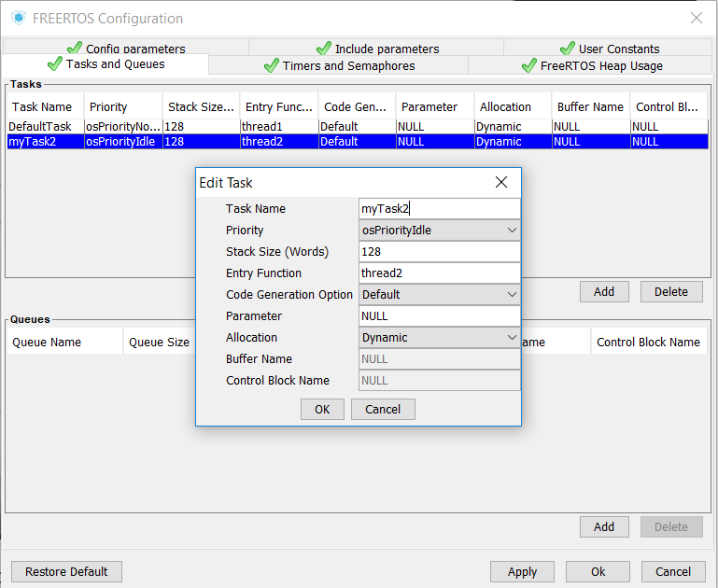Switch to Timers and Semaphores tab
Image resolution: width=718 pixels, height=588 pixels.
(x=339, y=66)
